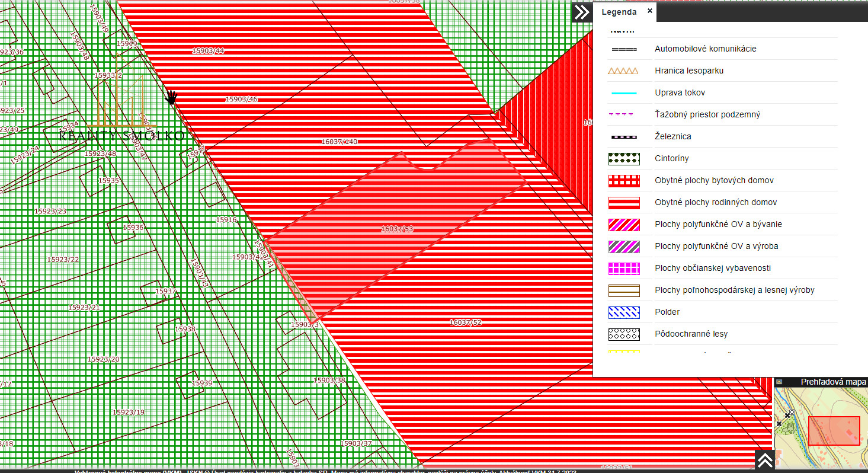868x473 pixels.
Task: Select the Legenda tab
Action: pyautogui.click(x=619, y=12)
